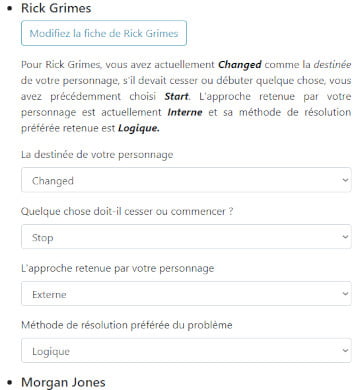Select the Morgan Jones heading
Image resolution: width=360 pixels, height=390 pixels.
click(63, 382)
